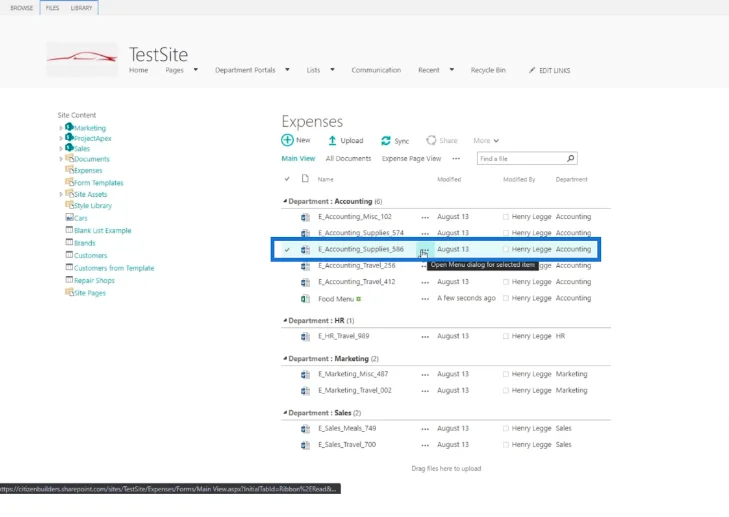Open the Customers from Template list

coord(114,268)
